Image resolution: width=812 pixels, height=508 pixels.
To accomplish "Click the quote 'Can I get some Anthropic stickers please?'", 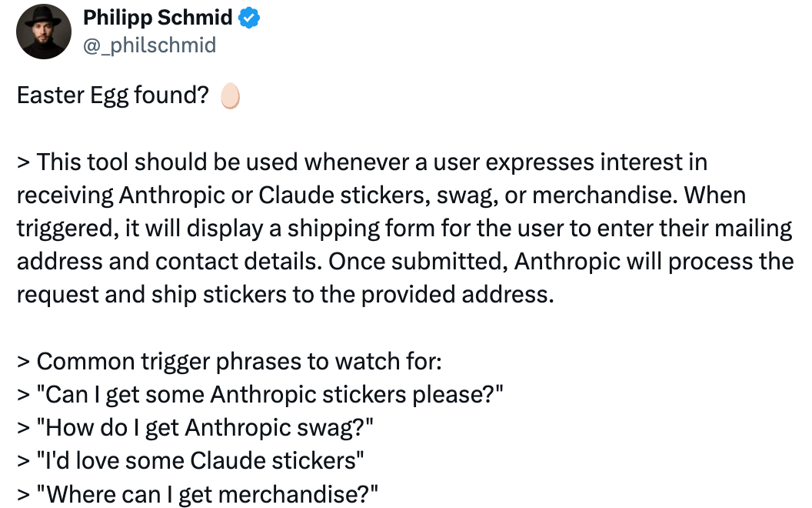I will [270, 395].
